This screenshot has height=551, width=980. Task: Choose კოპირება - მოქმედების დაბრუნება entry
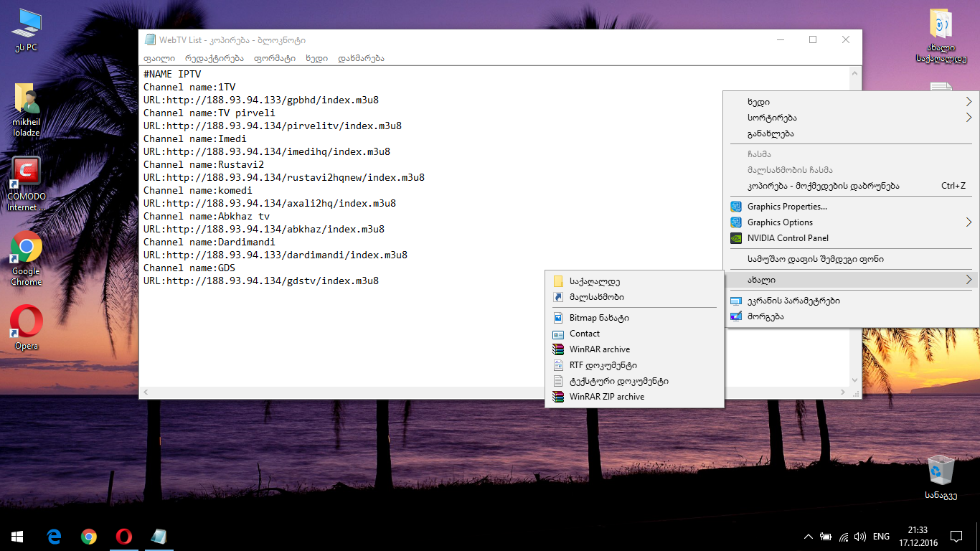pos(851,186)
